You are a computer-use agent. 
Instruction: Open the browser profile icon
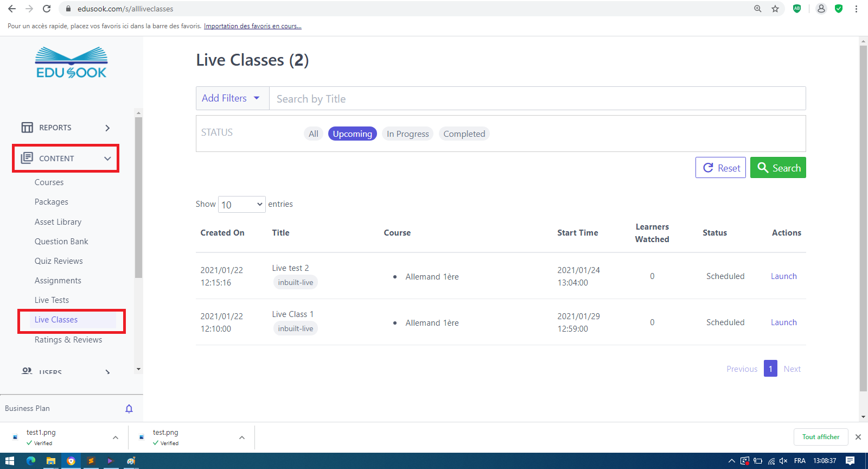click(821, 9)
